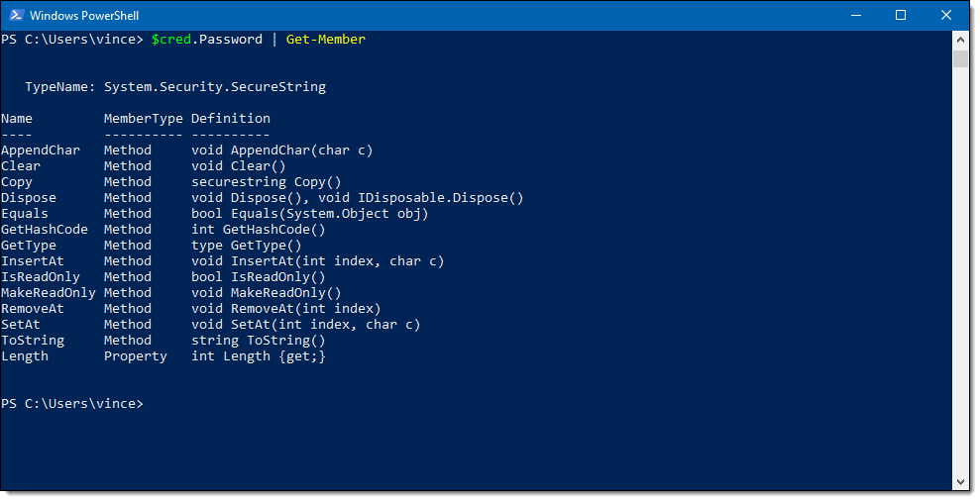Open the PowerShell system menu icon
The image size is (980, 501).
tap(16, 15)
